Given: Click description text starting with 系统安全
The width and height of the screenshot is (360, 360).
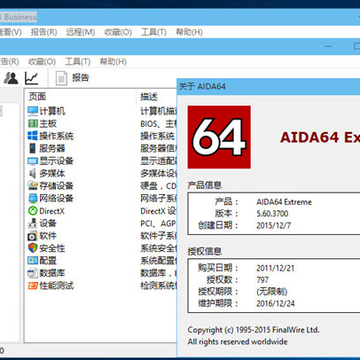Looking at the screenshot, I should click(x=158, y=248).
